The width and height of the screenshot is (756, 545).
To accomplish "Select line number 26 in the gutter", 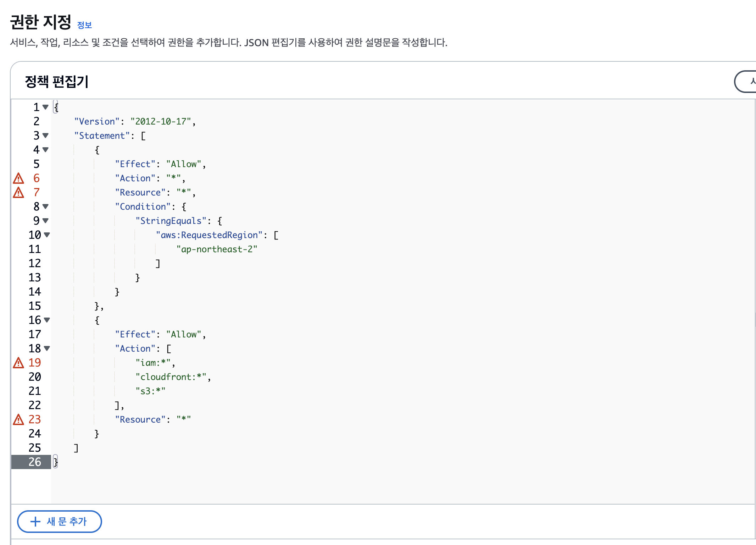I will click(35, 462).
